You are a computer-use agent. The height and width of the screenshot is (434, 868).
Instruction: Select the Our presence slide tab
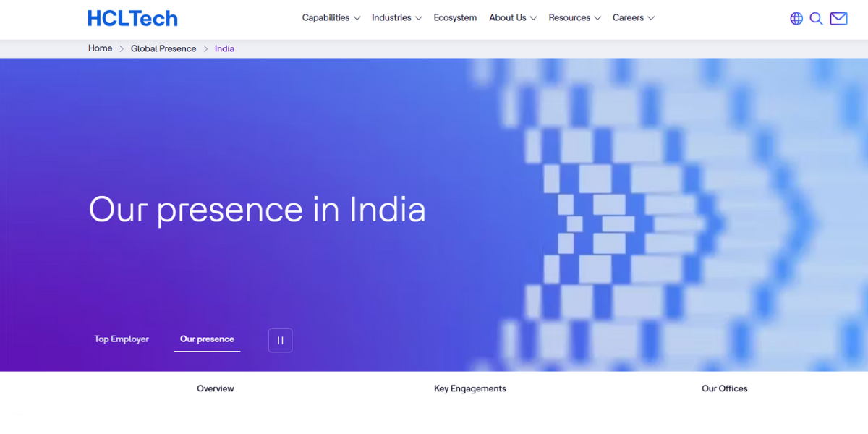point(207,339)
